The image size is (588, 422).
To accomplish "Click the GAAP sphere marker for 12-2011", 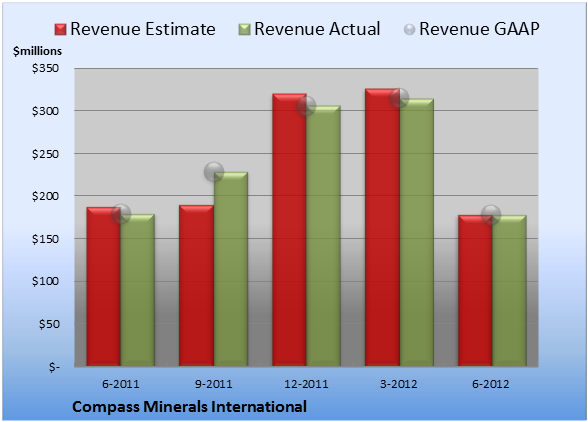I will click(x=306, y=106).
